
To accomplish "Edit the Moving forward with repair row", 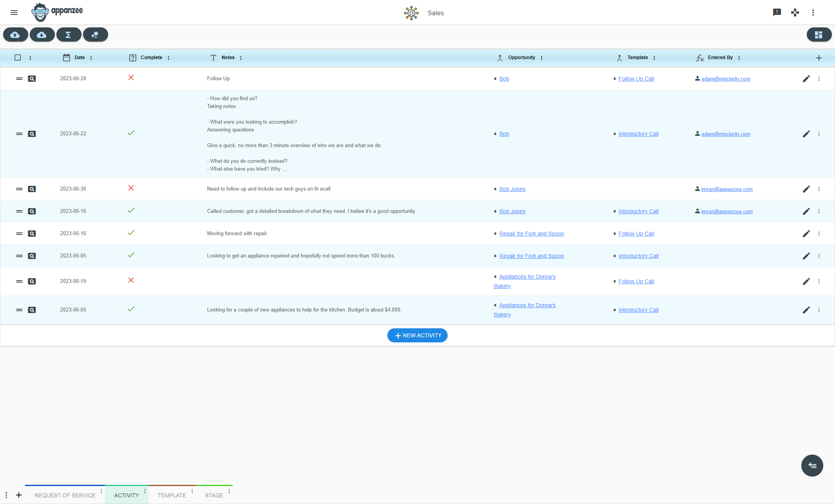I will pyautogui.click(x=806, y=234).
